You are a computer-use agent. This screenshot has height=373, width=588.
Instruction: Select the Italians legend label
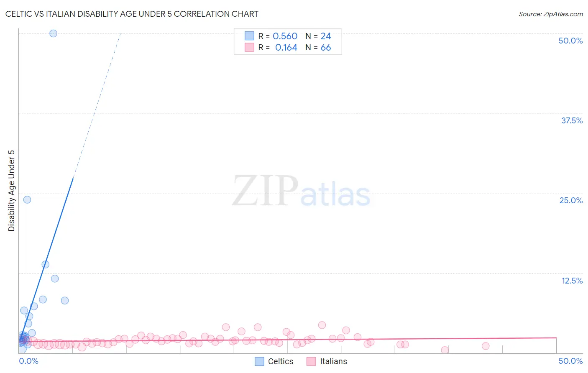click(x=333, y=361)
